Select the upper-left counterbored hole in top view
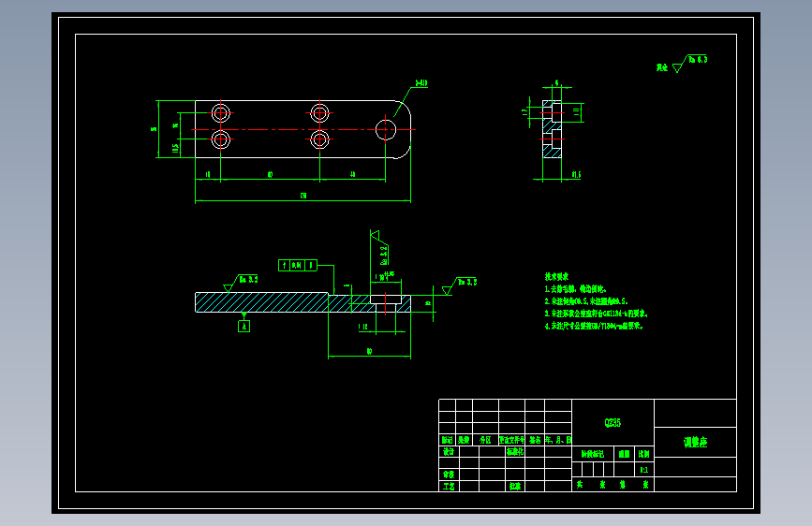The width and height of the screenshot is (812, 526). tap(221, 113)
